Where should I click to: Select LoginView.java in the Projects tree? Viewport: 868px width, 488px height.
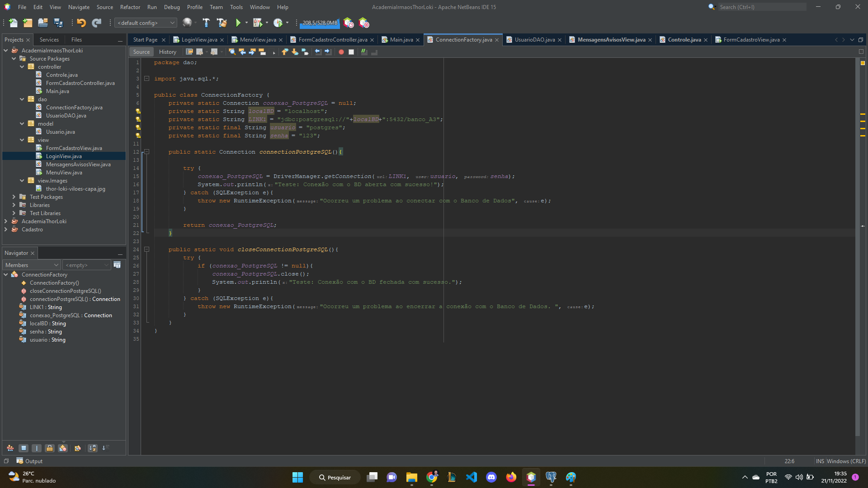click(64, 156)
